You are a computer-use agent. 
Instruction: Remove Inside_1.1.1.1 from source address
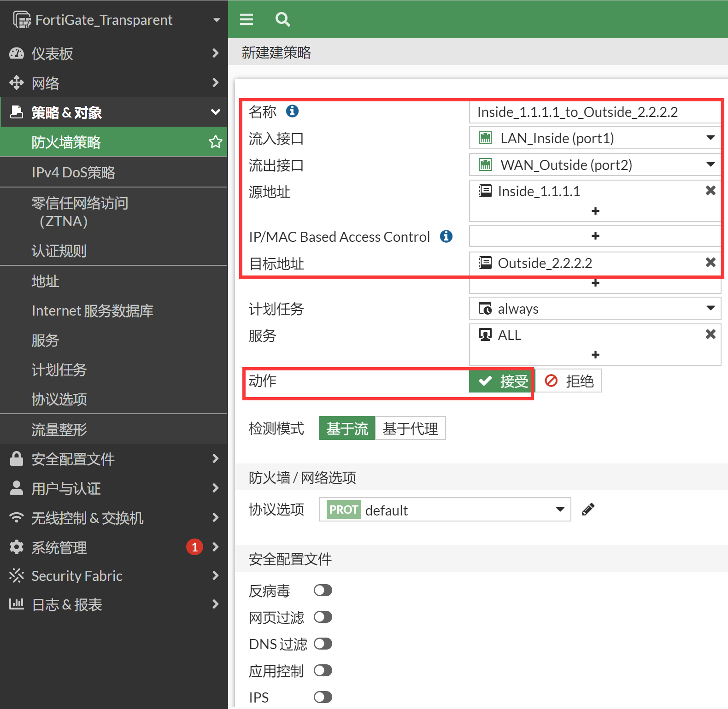[x=710, y=191]
